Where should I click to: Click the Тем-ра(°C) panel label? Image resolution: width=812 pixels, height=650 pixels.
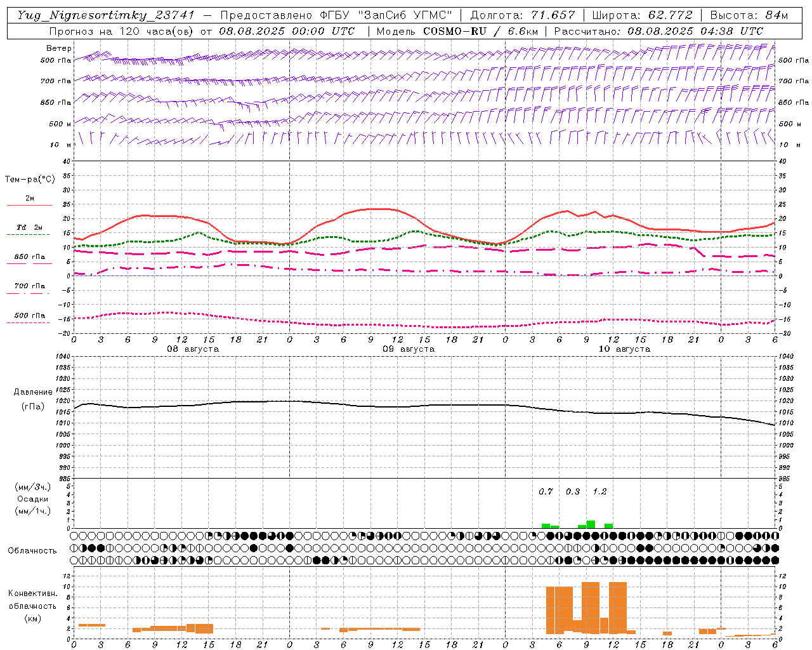(30, 180)
